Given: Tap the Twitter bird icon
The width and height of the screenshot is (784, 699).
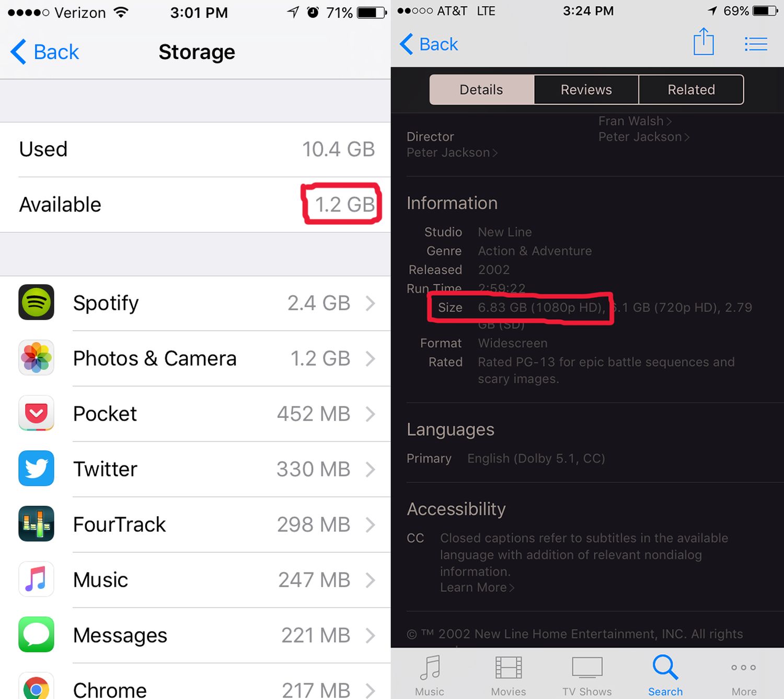Looking at the screenshot, I should (36, 468).
